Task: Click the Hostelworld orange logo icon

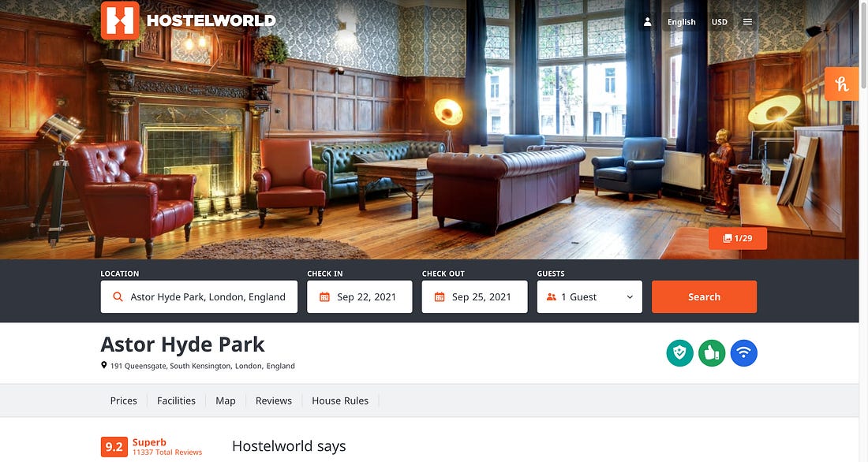Action: pyautogui.click(x=120, y=20)
